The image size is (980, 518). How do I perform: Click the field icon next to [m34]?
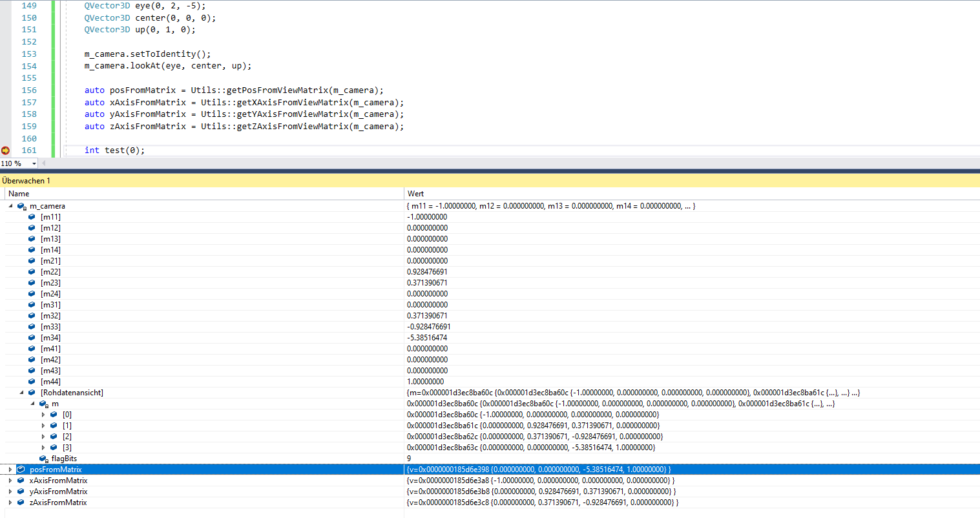(32, 338)
